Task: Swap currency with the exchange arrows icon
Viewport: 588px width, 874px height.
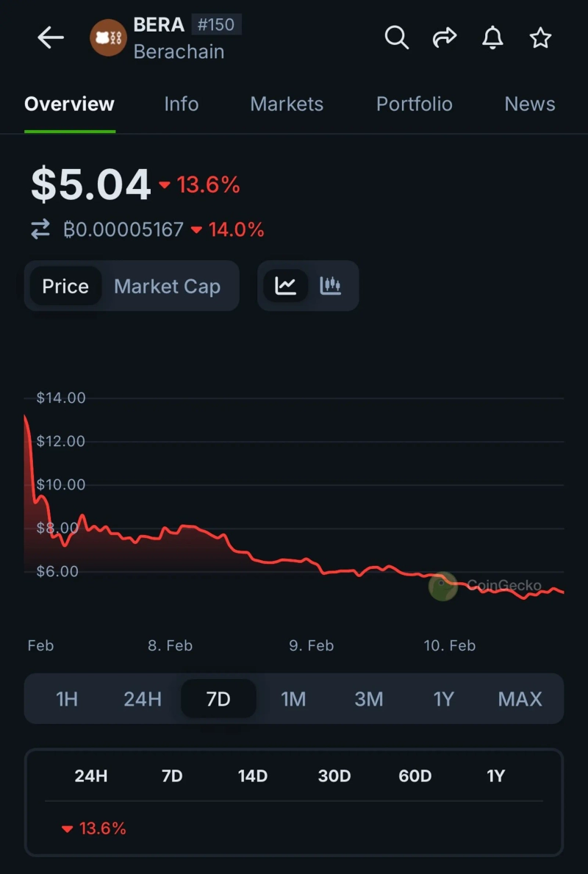Action: (40, 229)
